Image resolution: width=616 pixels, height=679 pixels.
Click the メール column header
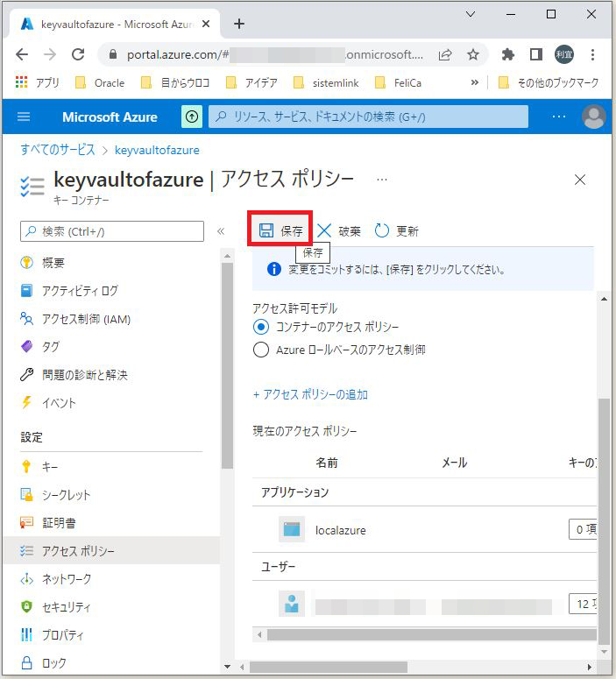455,463
